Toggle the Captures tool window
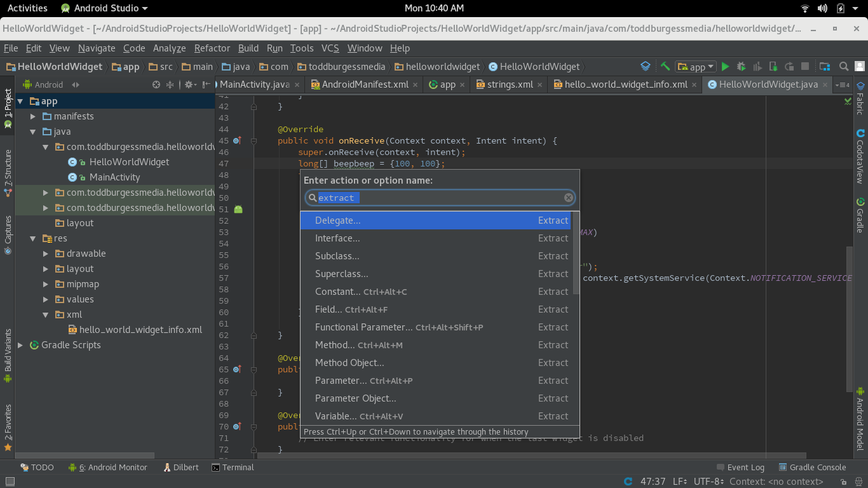Viewport: 868px width, 488px height. pos(8,235)
